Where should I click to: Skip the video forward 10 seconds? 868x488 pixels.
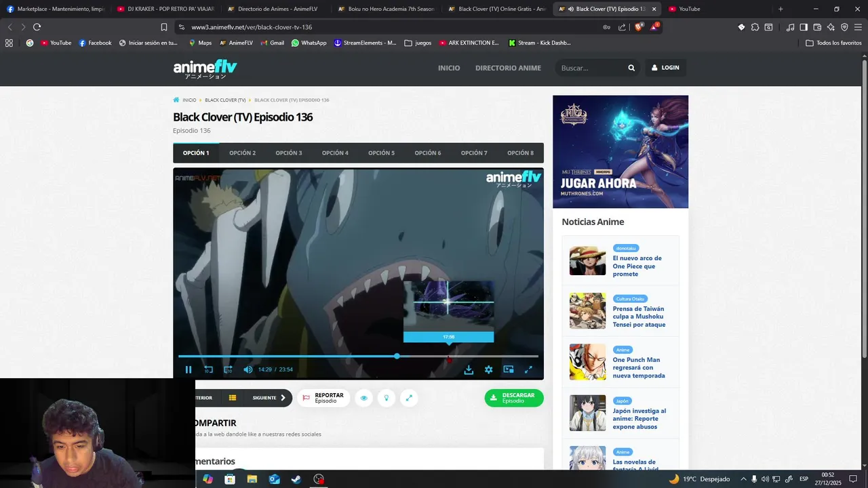228,369
